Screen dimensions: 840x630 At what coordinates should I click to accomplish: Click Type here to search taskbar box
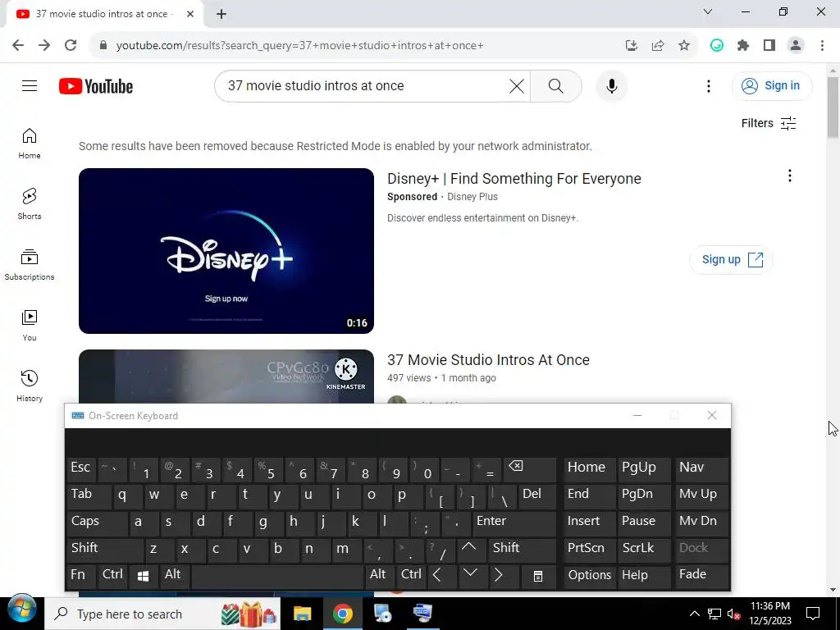(161, 614)
